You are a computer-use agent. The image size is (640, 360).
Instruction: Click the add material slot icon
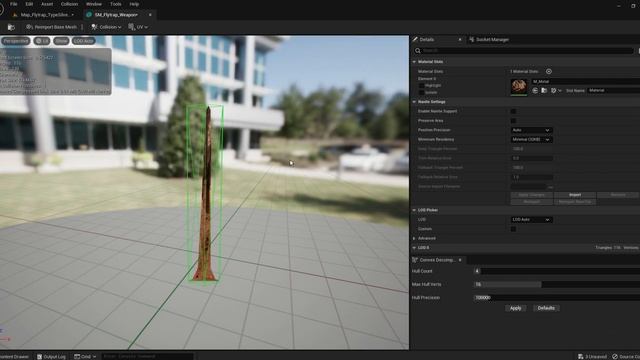pos(549,71)
